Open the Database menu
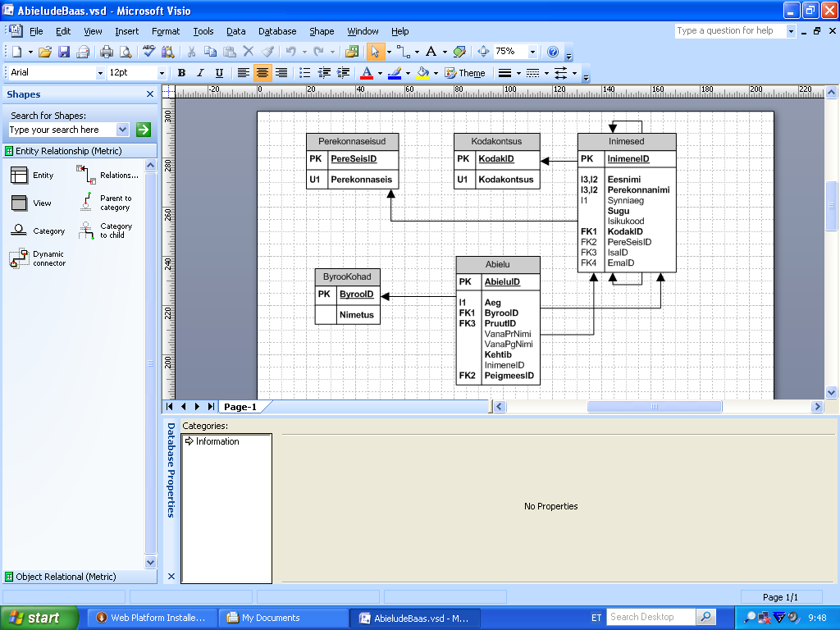 (x=277, y=31)
